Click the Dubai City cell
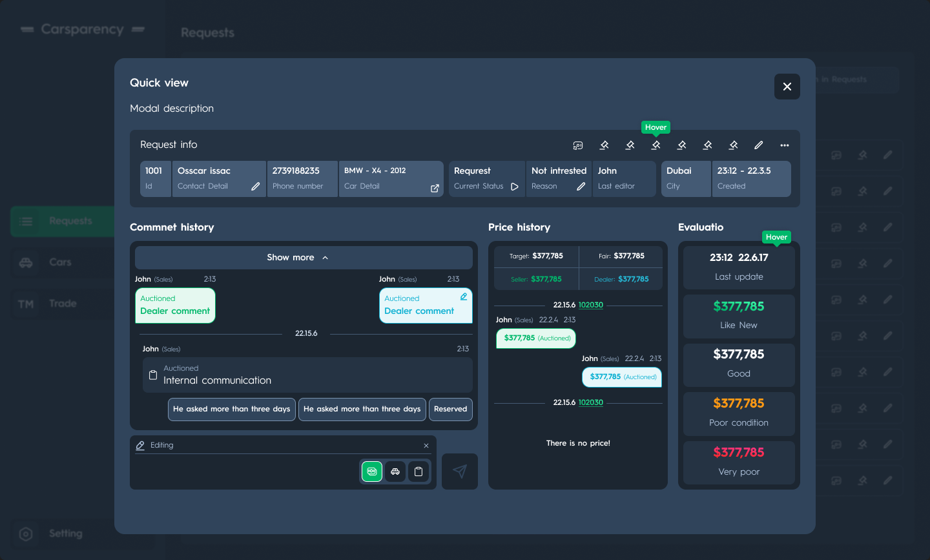The width and height of the screenshot is (930, 560). tap(686, 179)
